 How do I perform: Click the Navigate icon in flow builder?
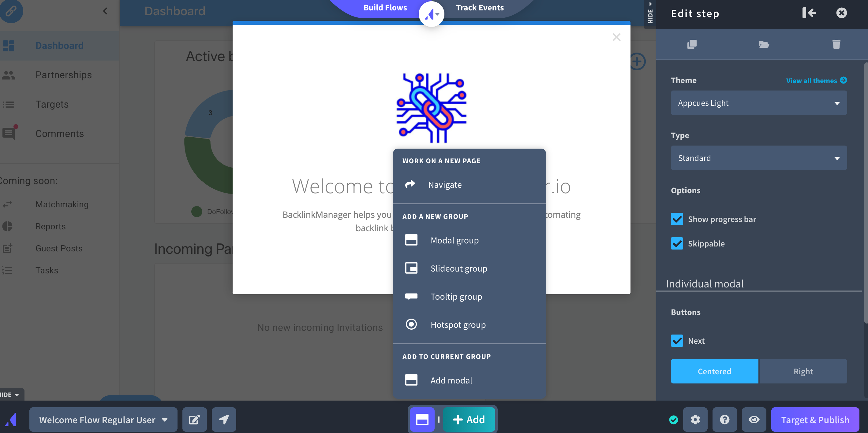(410, 184)
